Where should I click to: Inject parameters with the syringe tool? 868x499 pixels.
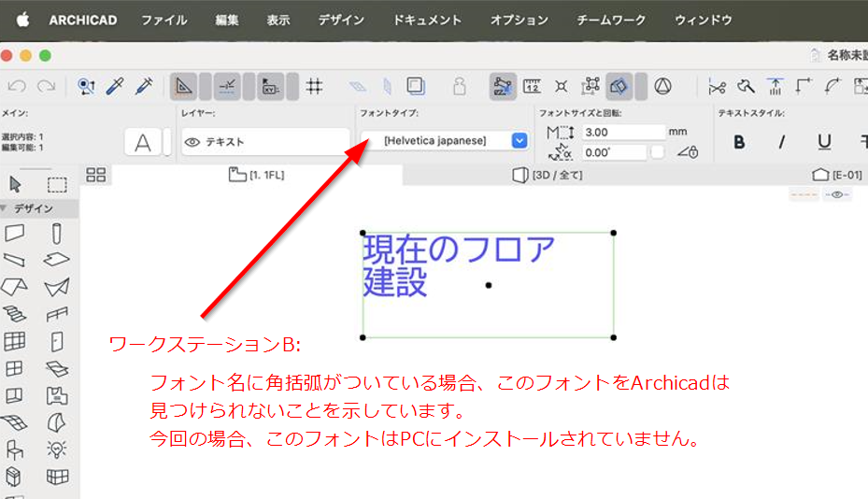click(144, 86)
